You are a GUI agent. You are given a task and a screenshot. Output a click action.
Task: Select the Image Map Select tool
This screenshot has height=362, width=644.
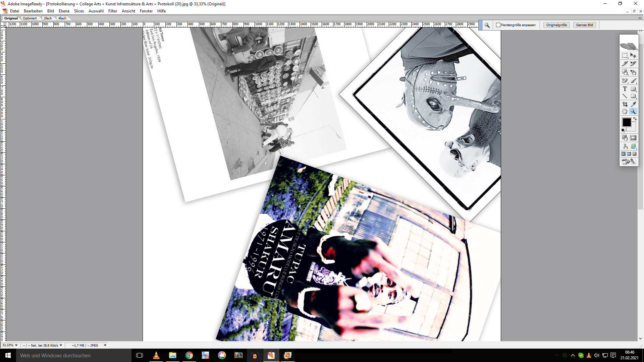633,72
